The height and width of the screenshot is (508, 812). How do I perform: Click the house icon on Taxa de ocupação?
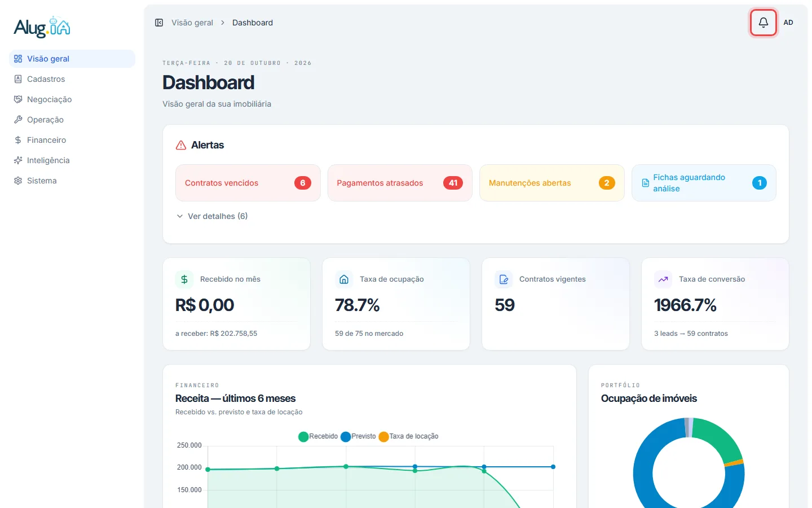pyautogui.click(x=344, y=279)
